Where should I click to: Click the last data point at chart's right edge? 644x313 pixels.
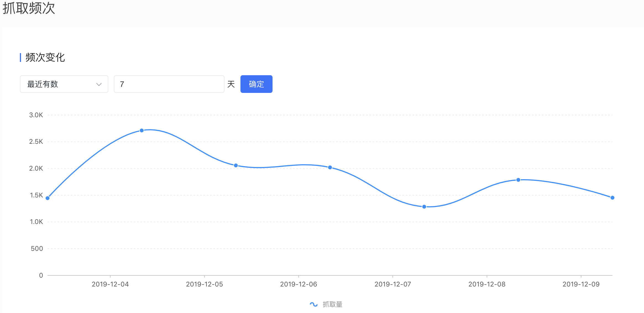(612, 198)
